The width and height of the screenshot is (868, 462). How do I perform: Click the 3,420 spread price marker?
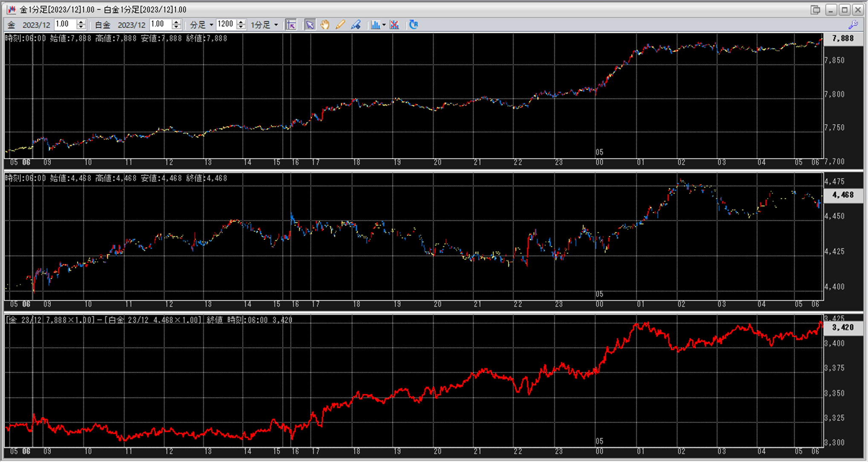tap(842, 327)
